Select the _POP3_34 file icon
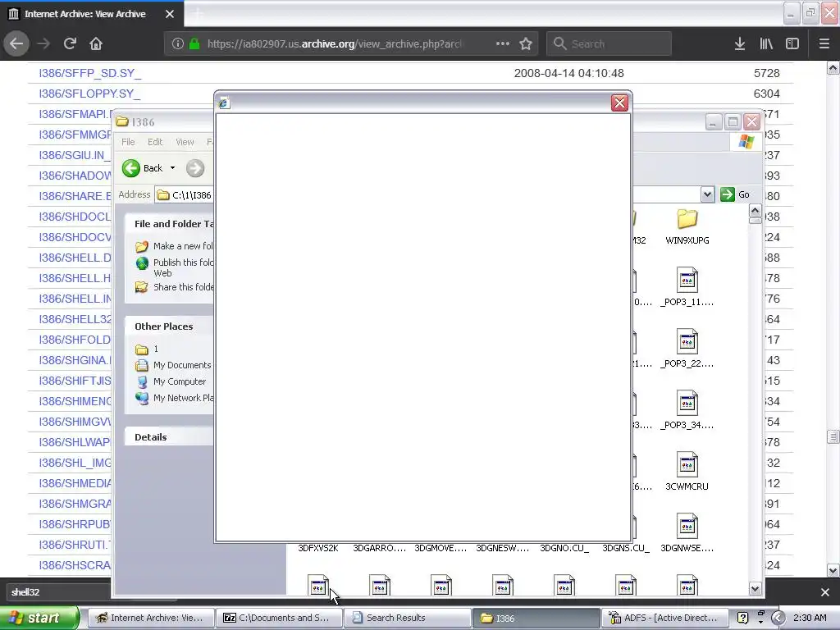Image resolution: width=840 pixels, height=630 pixels. point(687,404)
